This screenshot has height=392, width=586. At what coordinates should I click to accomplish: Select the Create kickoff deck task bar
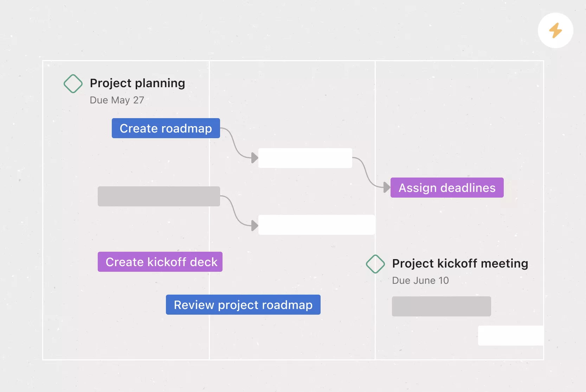point(160,262)
